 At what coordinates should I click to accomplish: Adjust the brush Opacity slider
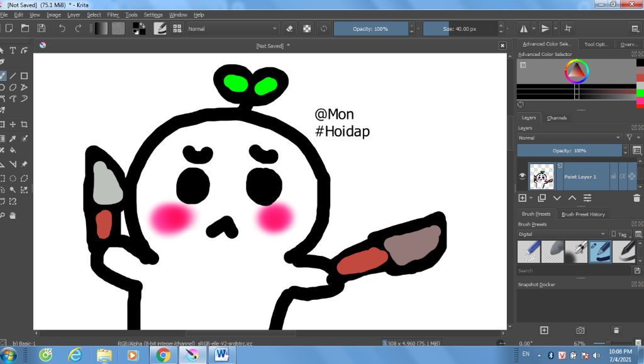(x=371, y=29)
